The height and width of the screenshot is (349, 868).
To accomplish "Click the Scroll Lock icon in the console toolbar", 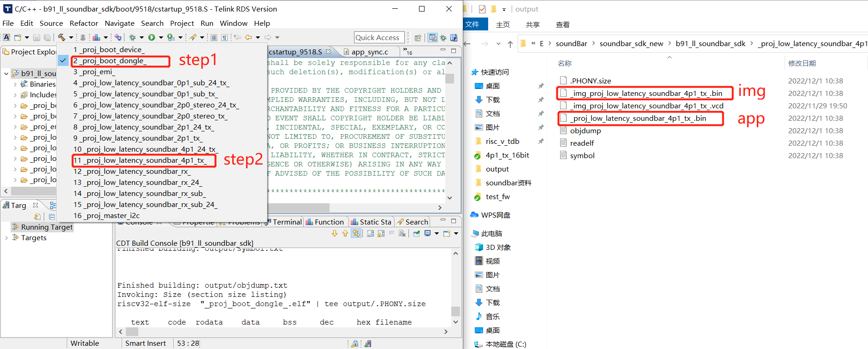I will tap(381, 234).
